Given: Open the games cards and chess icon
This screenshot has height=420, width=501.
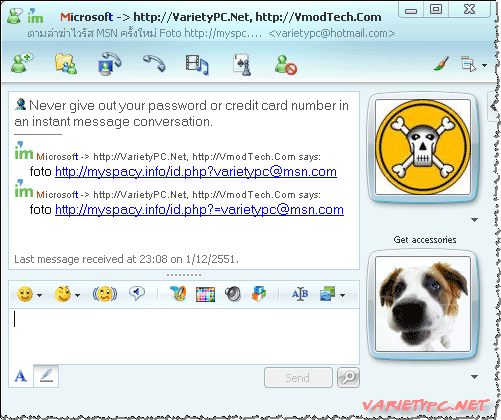Looking at the screenshot, I should (x=242, y=64).
